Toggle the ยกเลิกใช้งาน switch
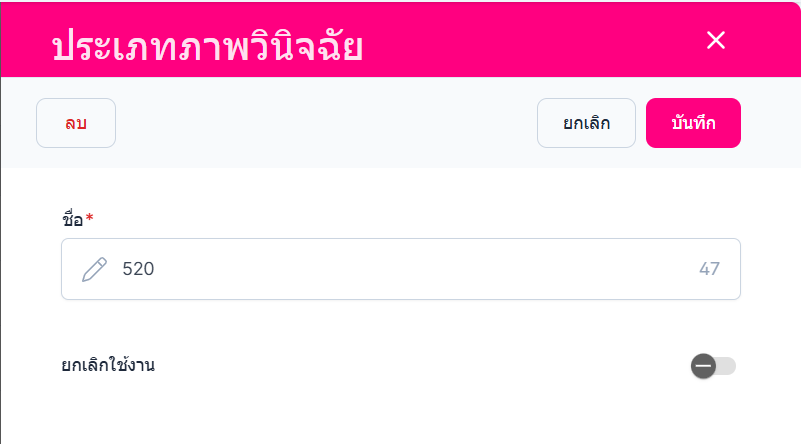 click(713, 366)
